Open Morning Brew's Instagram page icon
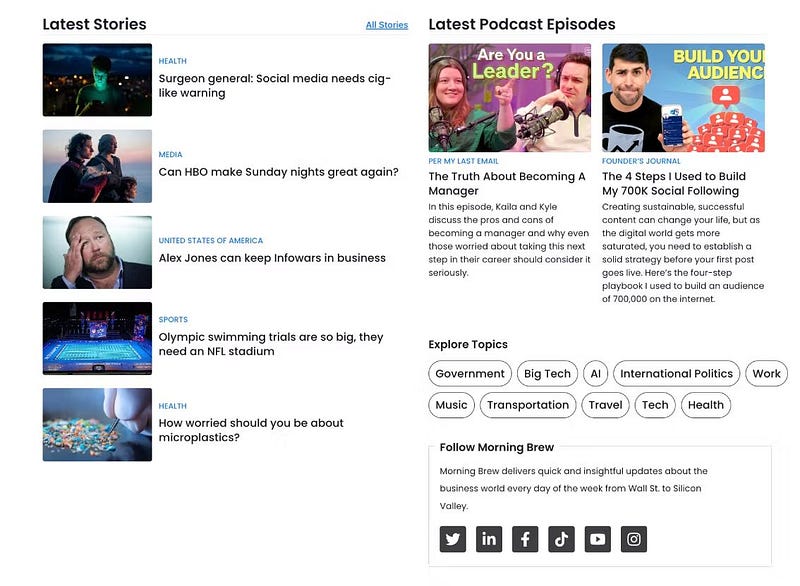Image resolution: width=800 pixels, height=586 pixels. coord(634,539)
